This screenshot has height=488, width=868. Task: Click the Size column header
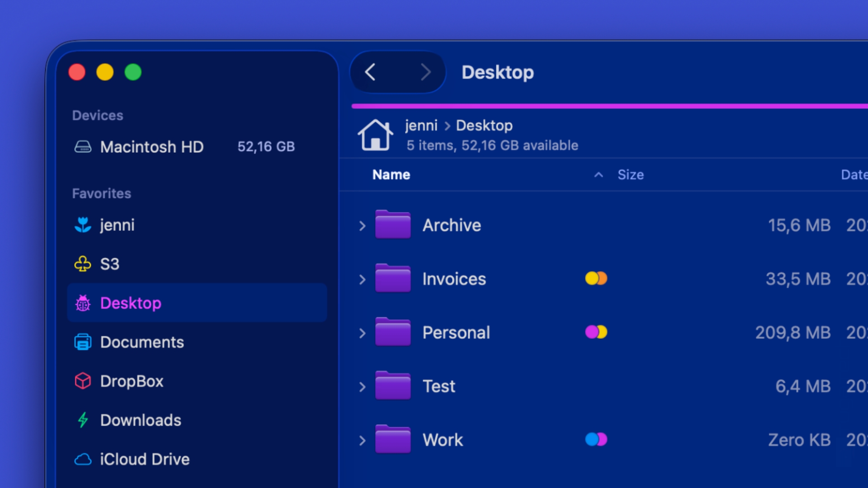(x=631, y=174)
